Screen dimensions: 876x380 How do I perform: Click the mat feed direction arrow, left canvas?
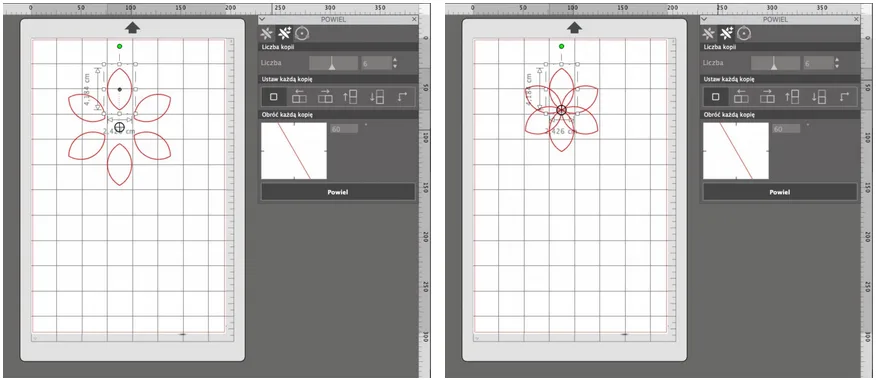click(132, 28)
